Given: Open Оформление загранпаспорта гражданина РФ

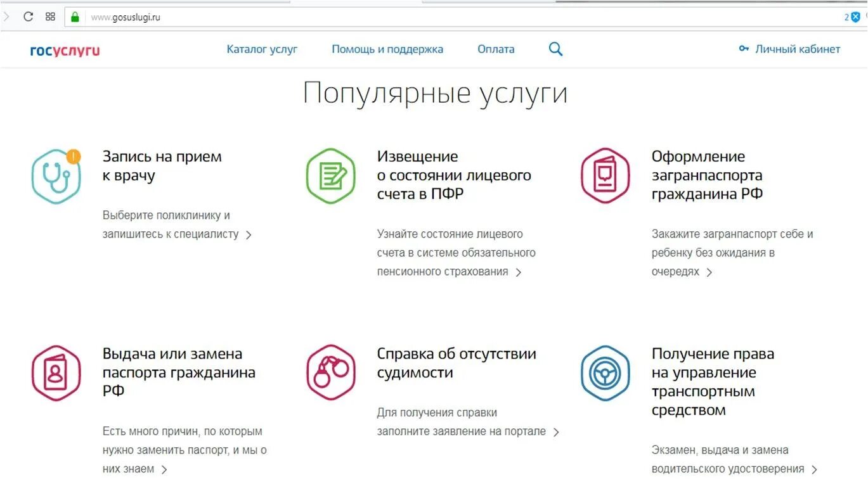Looking at the screenshot, I should click(707, 175).
